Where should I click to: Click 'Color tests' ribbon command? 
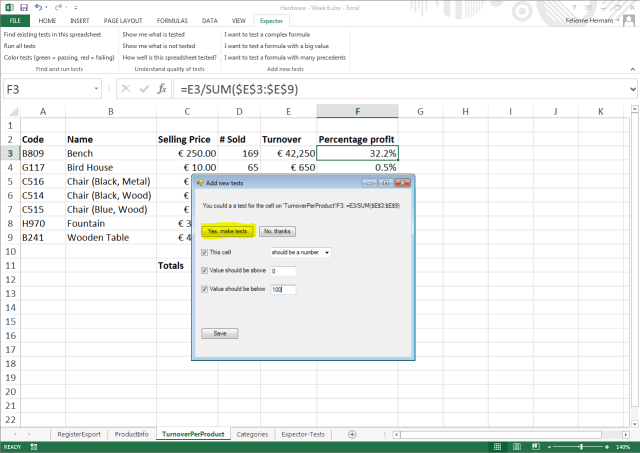point(59,58)
